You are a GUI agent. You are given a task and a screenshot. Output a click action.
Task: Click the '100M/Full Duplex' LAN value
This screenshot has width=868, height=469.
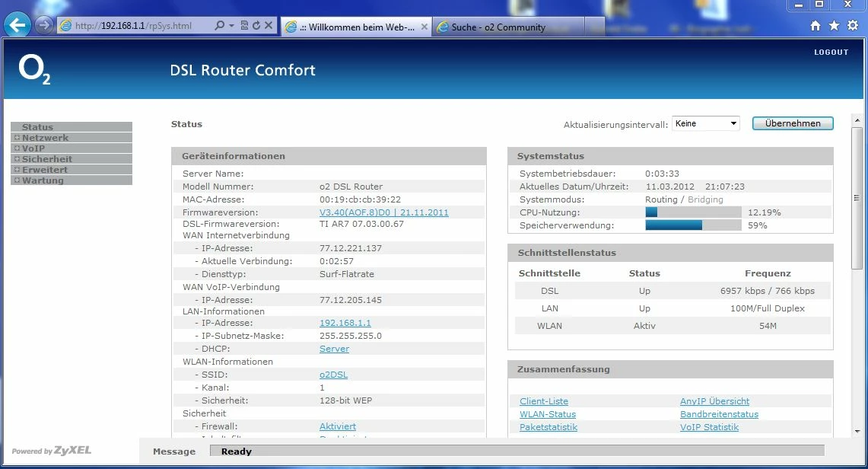click(x=768, y=308)
